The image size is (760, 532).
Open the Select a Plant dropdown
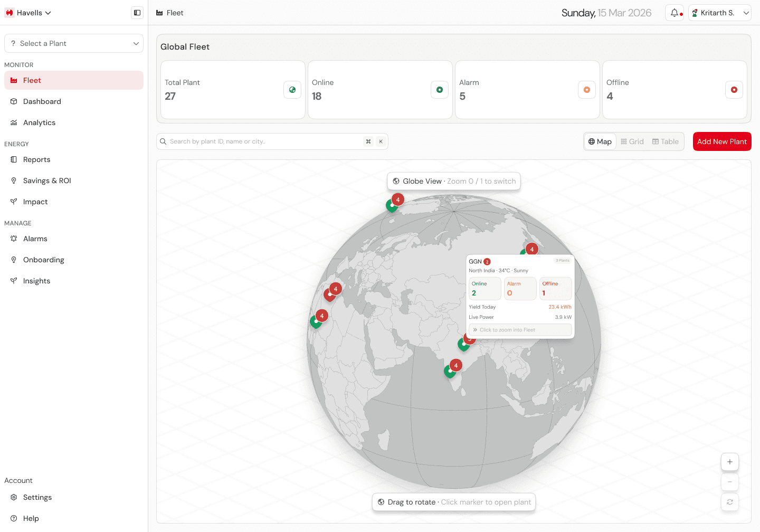pos(74,43)
